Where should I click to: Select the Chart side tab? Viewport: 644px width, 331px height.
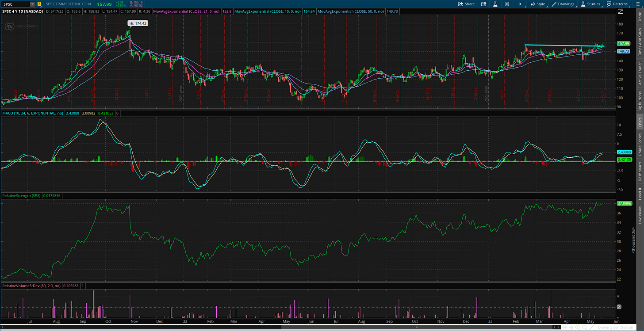click(640, 122)
